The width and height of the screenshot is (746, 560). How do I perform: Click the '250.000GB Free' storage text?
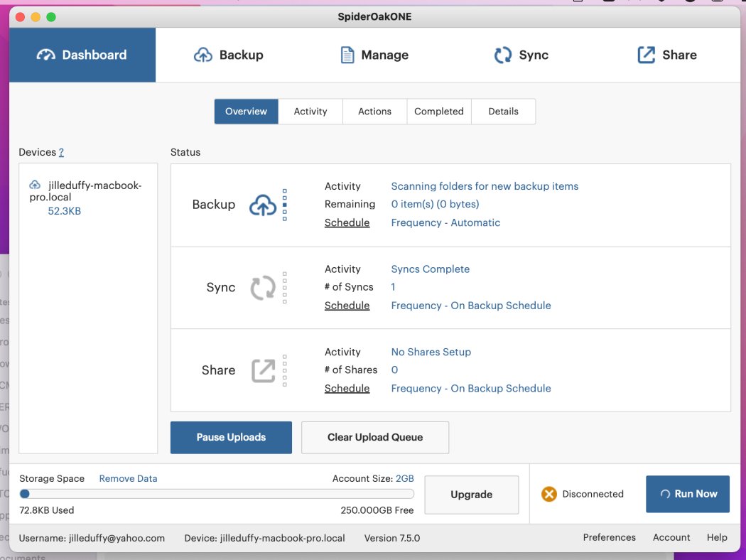[x=377, y=510]
